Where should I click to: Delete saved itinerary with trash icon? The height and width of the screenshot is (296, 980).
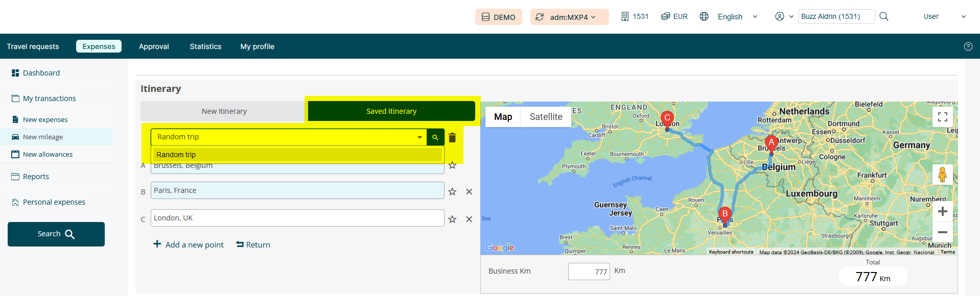452,137
